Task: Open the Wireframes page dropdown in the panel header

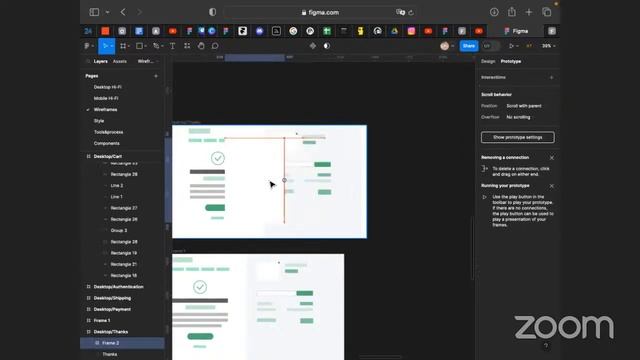Action: tap(148, 61)
